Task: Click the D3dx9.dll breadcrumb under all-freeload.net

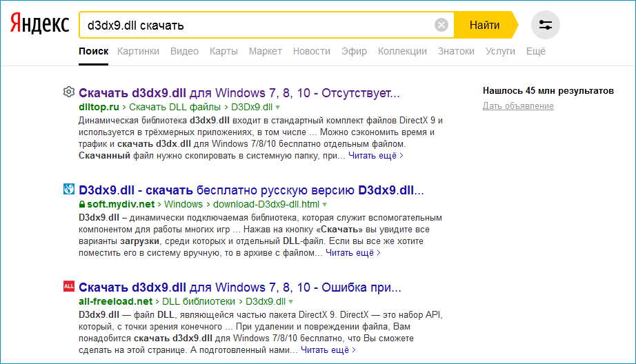Action: pyautogui.click(x=266, y=301)
